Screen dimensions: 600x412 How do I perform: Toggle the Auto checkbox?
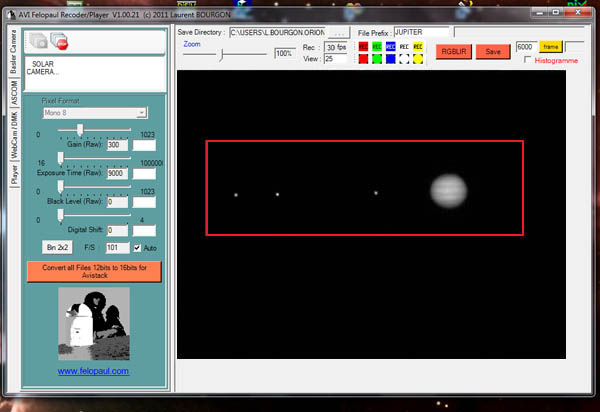(x=138, y=247)
